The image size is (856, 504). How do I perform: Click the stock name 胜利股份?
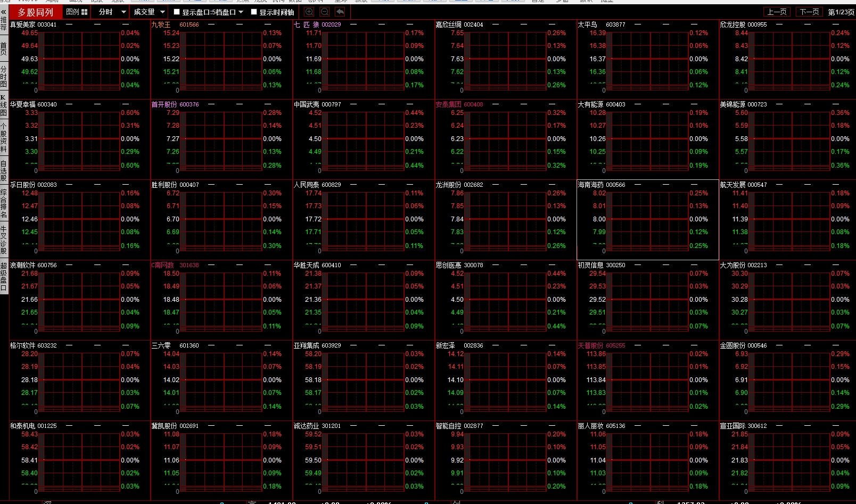click(x=164, y=185)
